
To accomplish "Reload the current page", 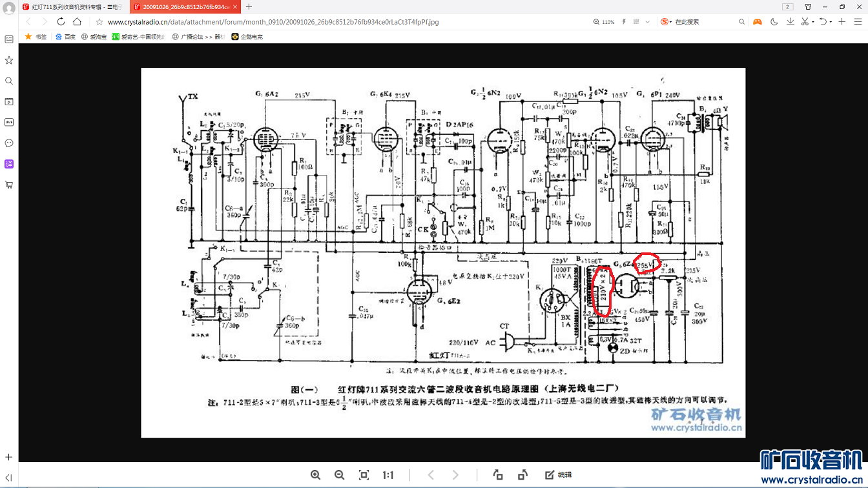I will pyautogui.click(x=61, y=22).
